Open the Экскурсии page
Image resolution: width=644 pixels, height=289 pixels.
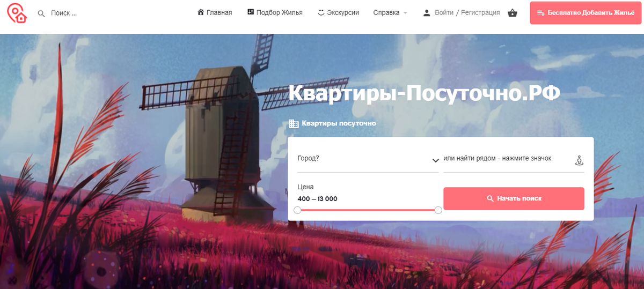click(338, 13)
